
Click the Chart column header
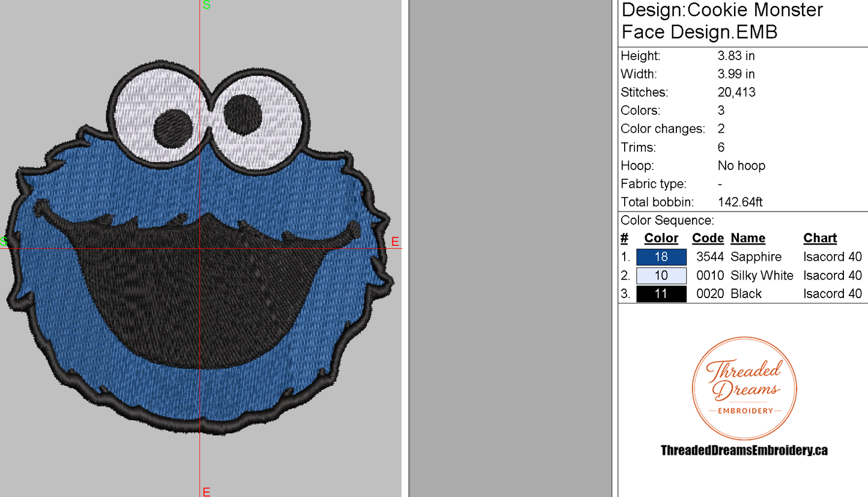[820, 239]
